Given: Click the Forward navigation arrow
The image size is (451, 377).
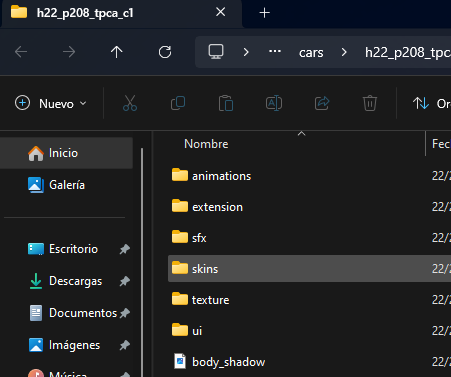Looking at the screenshot, I should [69, 52].
